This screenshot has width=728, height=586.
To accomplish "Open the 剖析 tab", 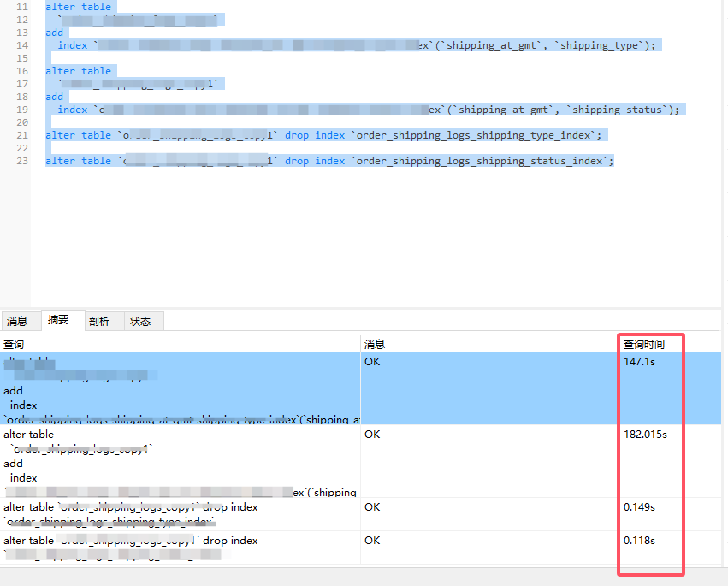I will 99,322.
